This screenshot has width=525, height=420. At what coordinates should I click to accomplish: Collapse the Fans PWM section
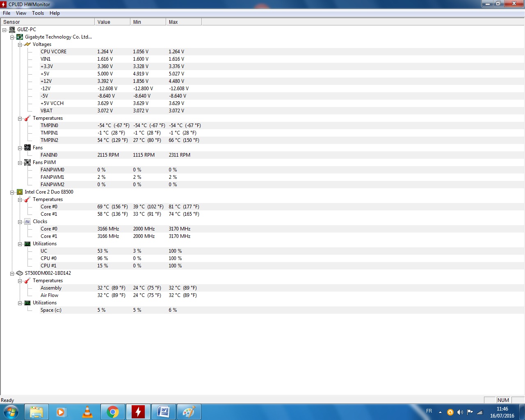(20, 162)
